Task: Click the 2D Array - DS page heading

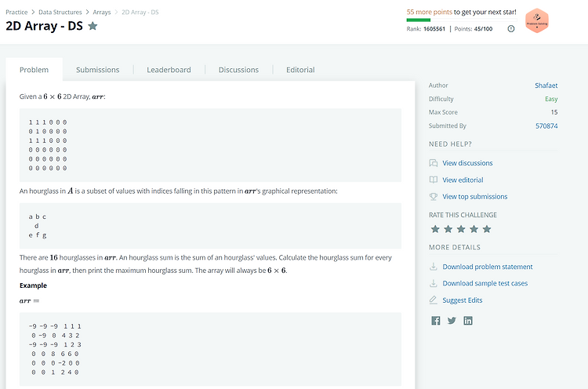Action: pos(44,26)
